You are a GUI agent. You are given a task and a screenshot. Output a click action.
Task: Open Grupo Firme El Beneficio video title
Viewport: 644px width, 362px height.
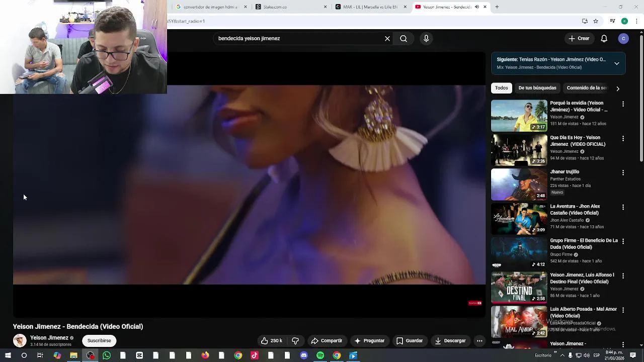click(584, 244)
